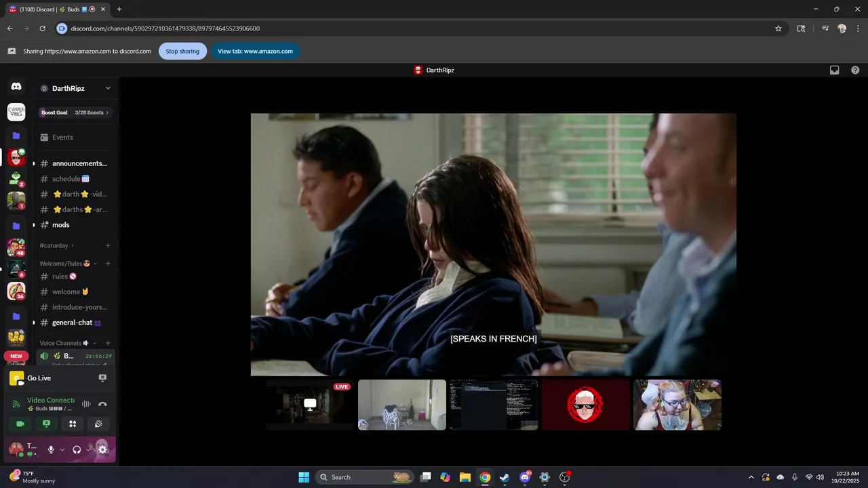Open the general-chat channel

pyautogui.click(x=74, y=323)
